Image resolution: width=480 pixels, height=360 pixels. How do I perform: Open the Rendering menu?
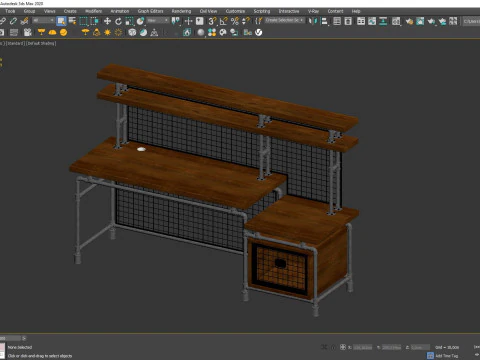[x=181, y=11]
